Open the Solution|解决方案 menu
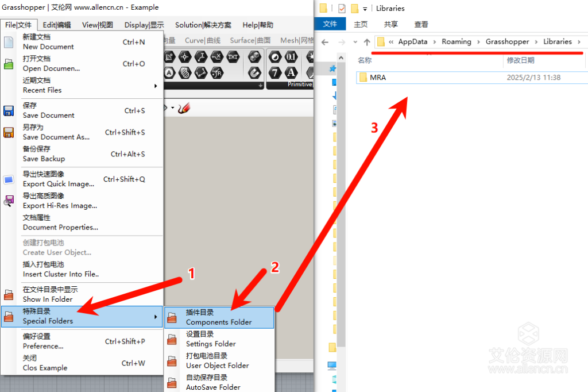The image size is (588, 392). click(x=203, y=25)
